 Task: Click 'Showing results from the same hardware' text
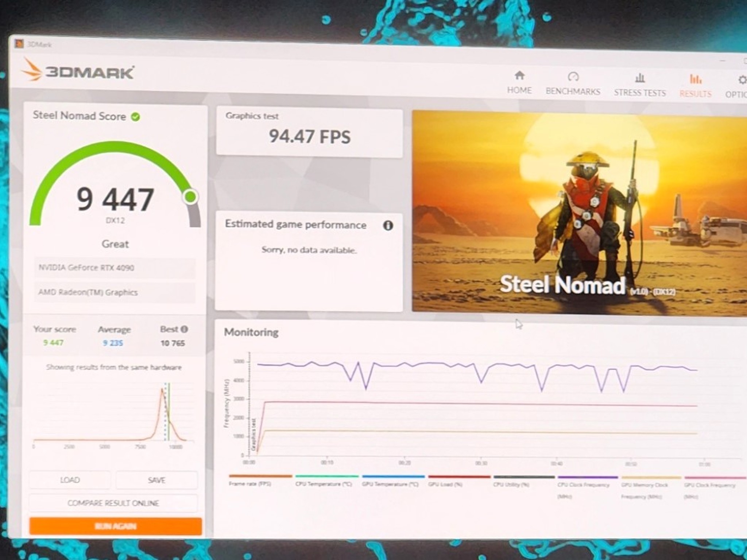point(114,367)
